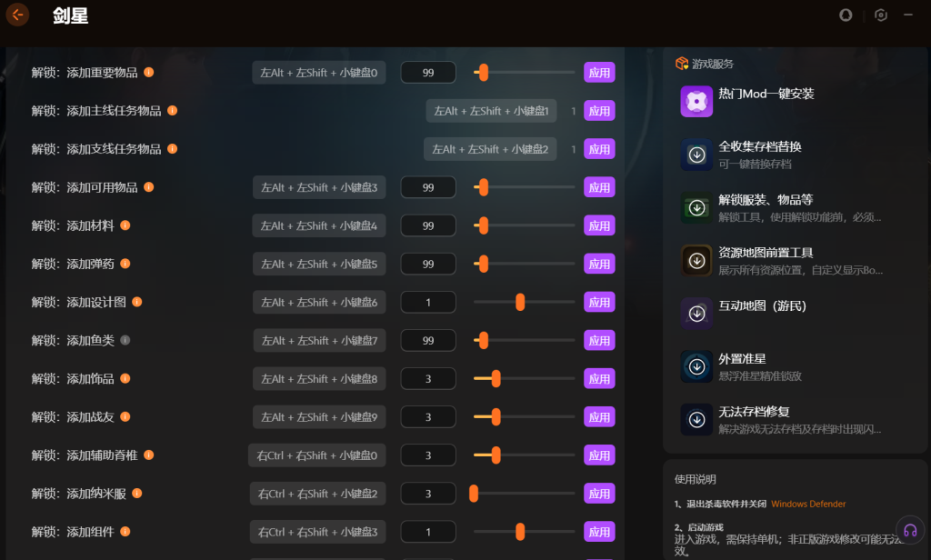Click the download icon for 全收集存档替换
Viewport: 931px width, 560px height.
[x=696, y=155]
